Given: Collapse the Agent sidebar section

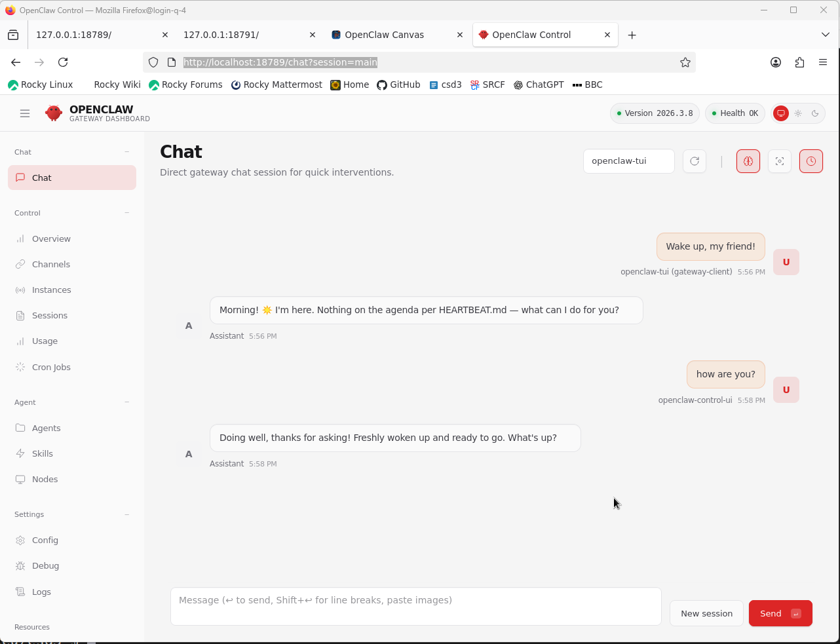Looking at the screenshot, I should (127, 402).
